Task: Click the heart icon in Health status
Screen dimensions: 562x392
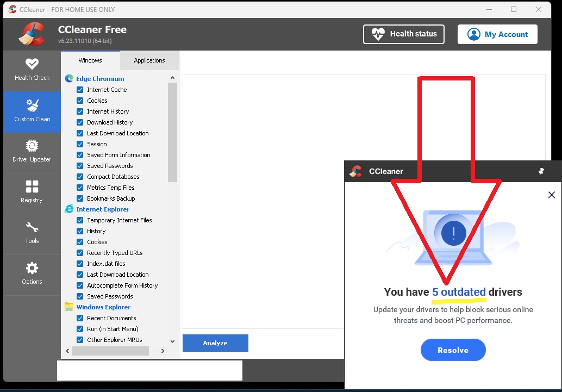Action: [378, 34]
